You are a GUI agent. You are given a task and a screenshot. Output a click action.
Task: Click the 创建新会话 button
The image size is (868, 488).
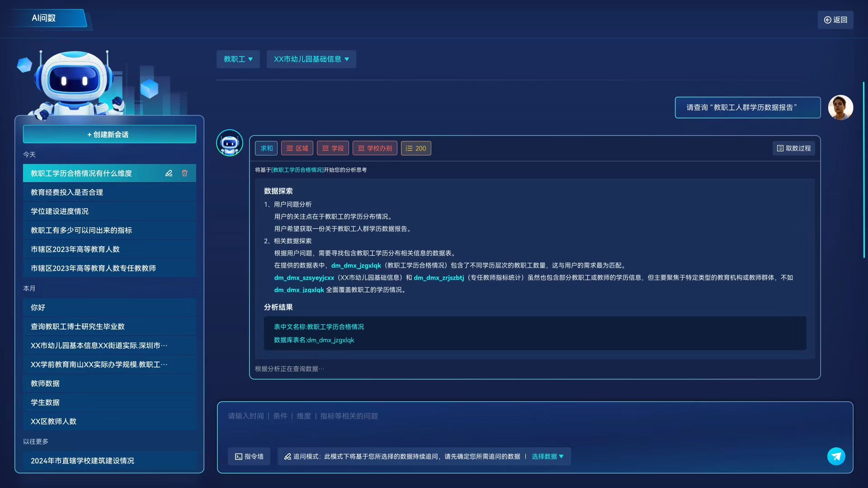pos(109,135)
